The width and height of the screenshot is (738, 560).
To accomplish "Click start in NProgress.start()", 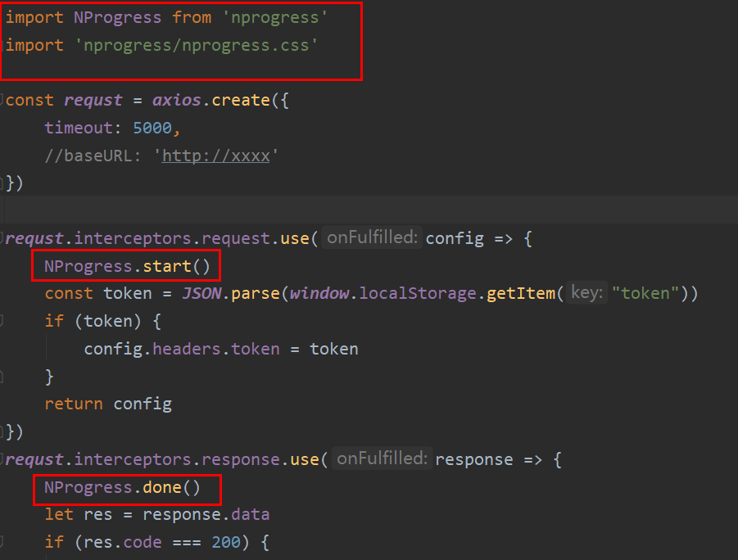I will (x=167, y=266).
